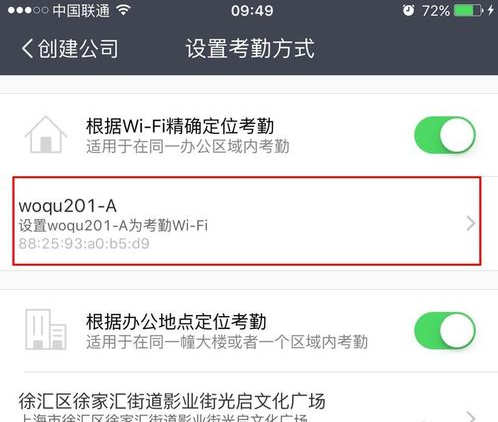Viewport: 498px width, 422px height.
Task: Tap the 根据办公地点定位考勤 label
Action: pyautogui.click(x=176, y=322)
